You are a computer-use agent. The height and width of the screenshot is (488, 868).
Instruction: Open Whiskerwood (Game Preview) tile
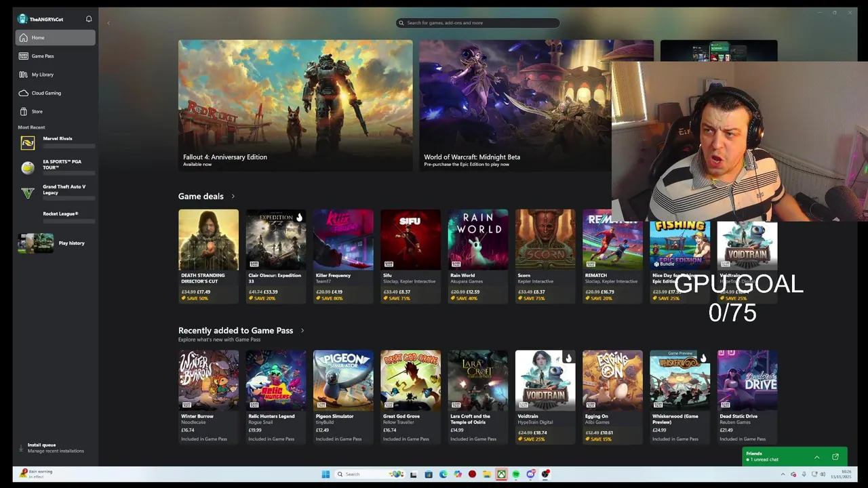pos(679,397)
